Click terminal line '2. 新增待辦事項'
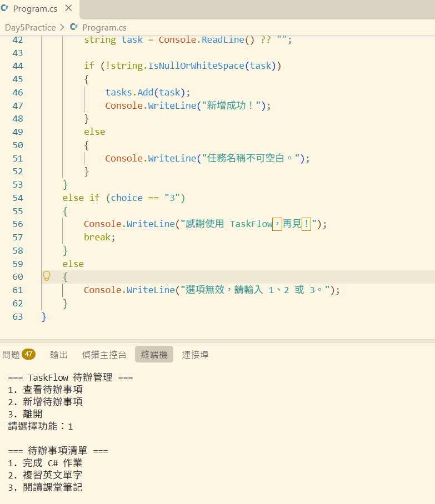435x504 pixels. tap(46, 402)
